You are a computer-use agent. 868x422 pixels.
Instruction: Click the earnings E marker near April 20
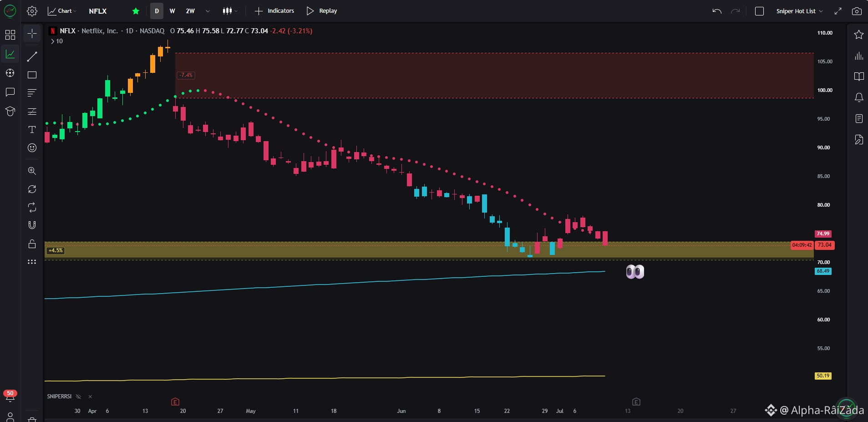pos(175,402)
